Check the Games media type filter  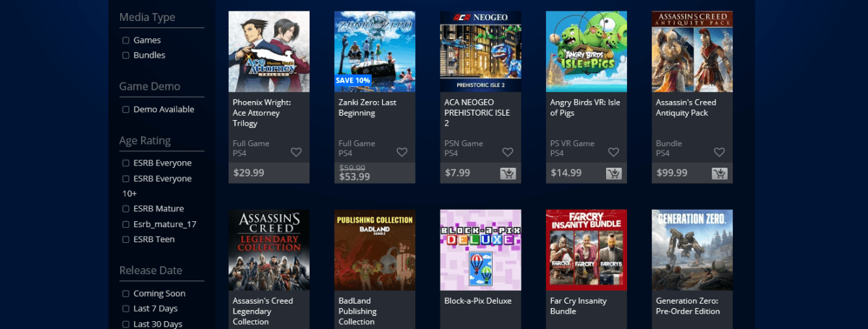coord(126,40)
